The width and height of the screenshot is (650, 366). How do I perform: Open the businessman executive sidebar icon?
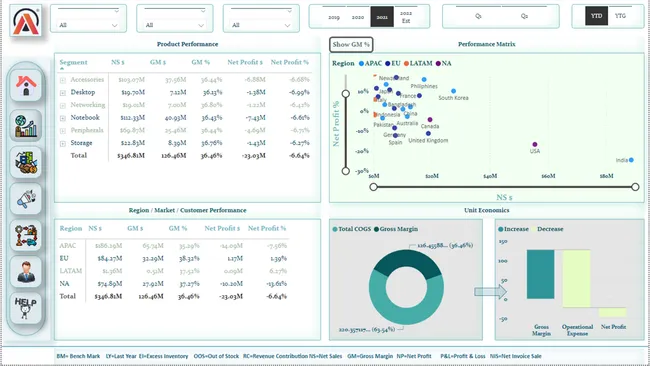pos(26,271)
